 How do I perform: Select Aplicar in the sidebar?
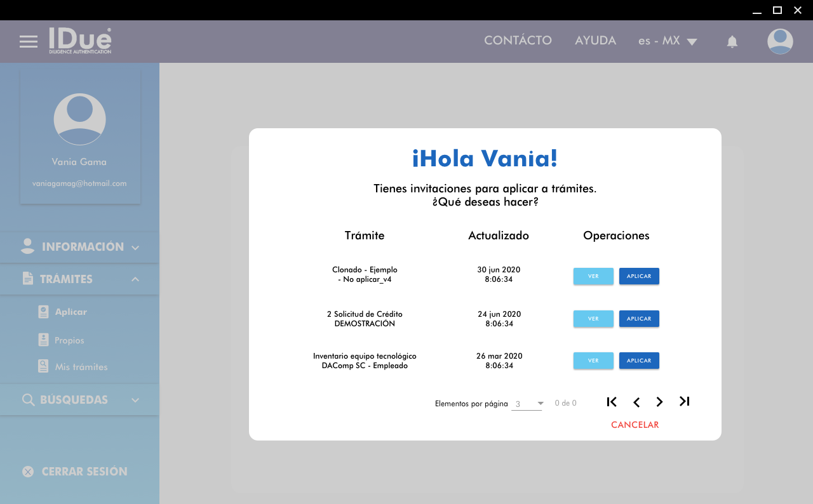pyautogui.click(x=71, y=312)
